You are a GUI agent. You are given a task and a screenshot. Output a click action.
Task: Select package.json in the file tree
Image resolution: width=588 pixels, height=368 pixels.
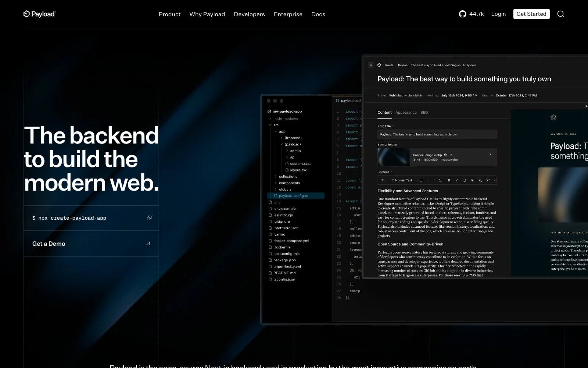coord(282,260)
